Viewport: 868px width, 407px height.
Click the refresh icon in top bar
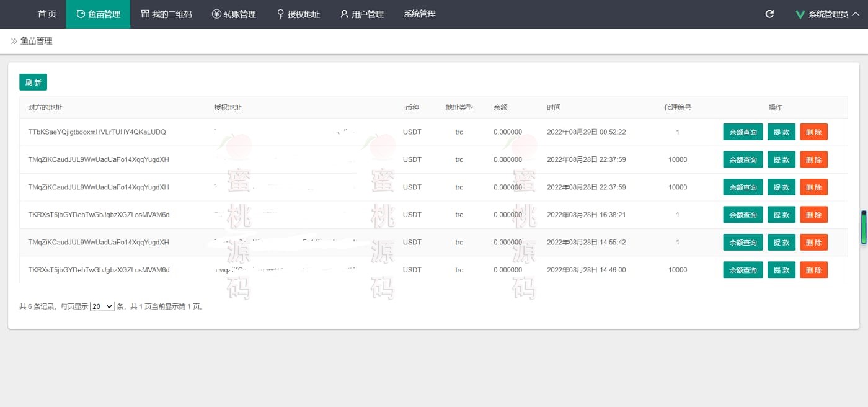tap(769, 14)
